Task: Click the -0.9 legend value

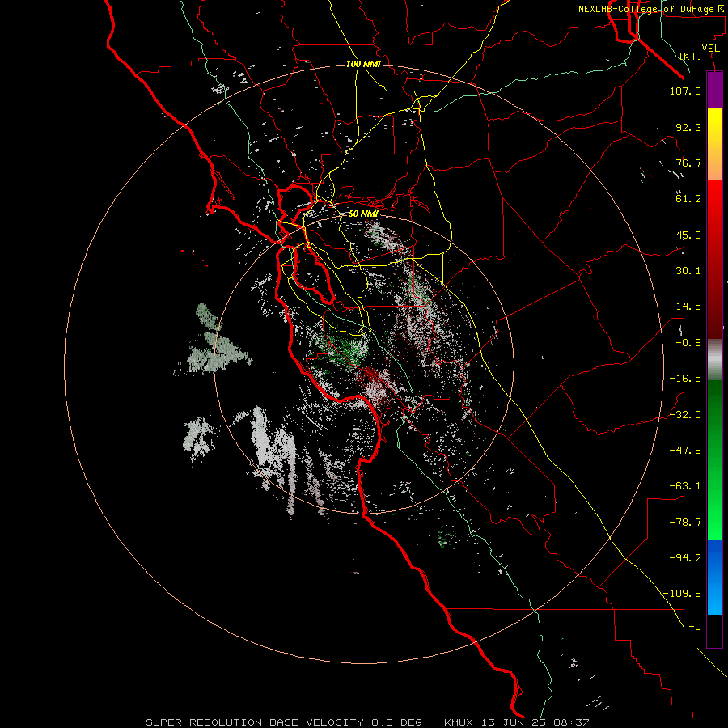Action: pyautogui.click(x=688, y=343)
